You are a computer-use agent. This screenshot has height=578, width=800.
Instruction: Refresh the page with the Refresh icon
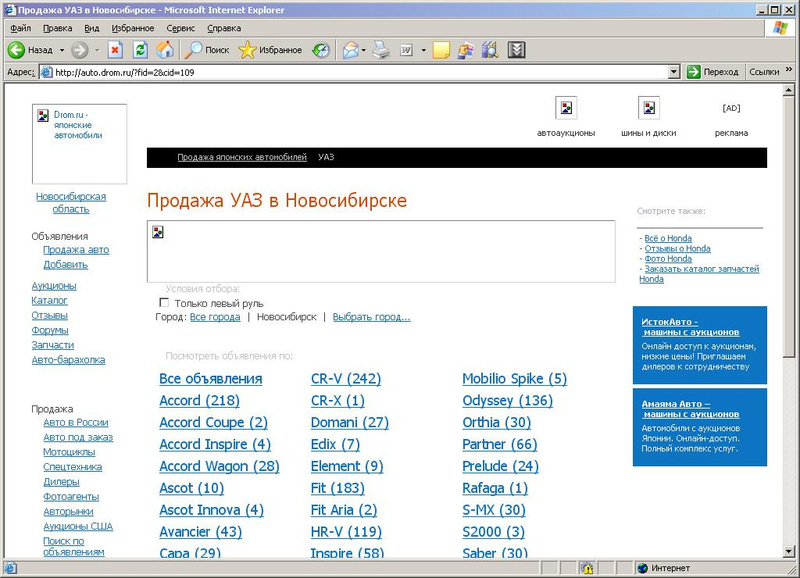coord(140,49)
